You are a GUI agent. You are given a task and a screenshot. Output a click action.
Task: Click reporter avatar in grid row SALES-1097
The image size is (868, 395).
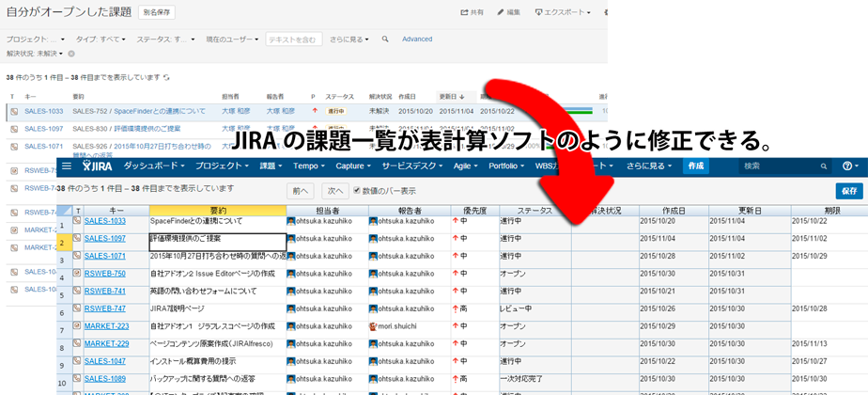373,239
